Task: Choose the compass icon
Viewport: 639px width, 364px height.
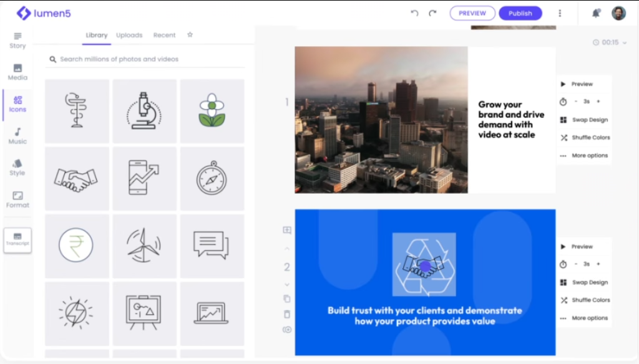Action: coord(212,178)
